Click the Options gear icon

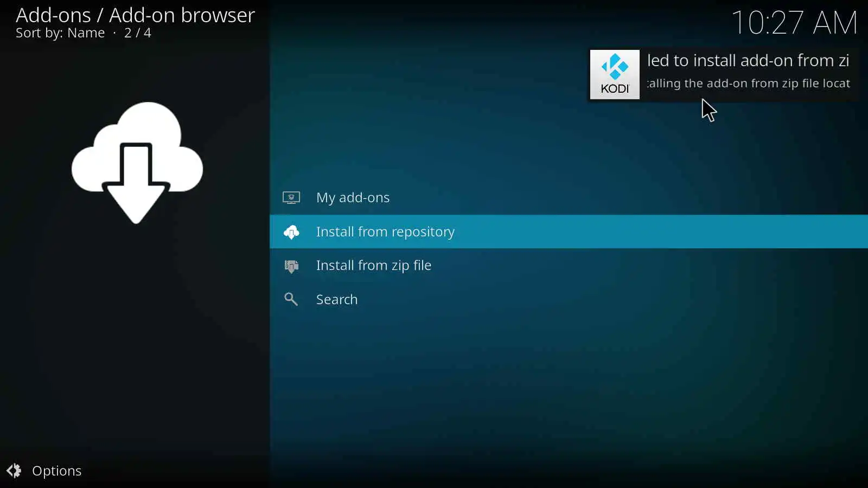14,471
